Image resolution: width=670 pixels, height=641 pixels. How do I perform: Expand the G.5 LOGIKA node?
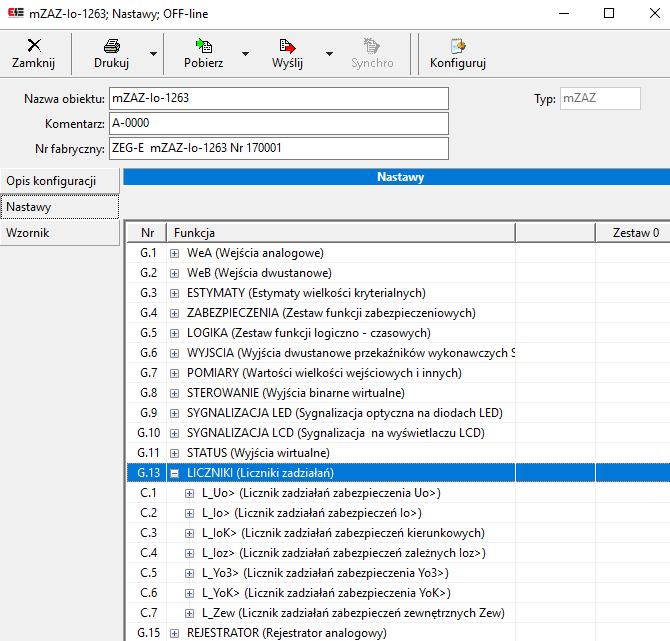[x=174, y=333]
